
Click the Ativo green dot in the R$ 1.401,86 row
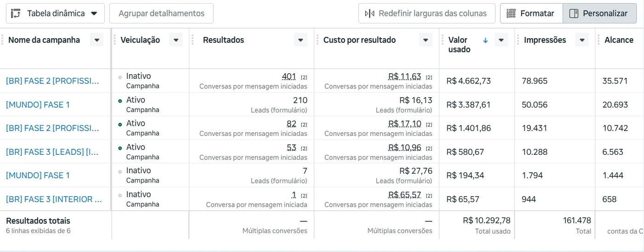tap(120, 124)
